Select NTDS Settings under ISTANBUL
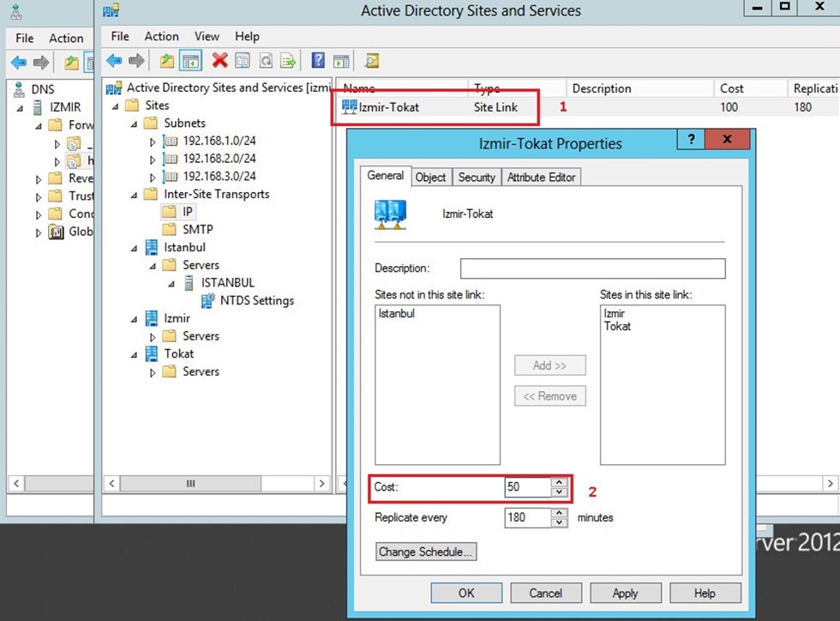Screen dimensions: 840x621 point(257,300)
